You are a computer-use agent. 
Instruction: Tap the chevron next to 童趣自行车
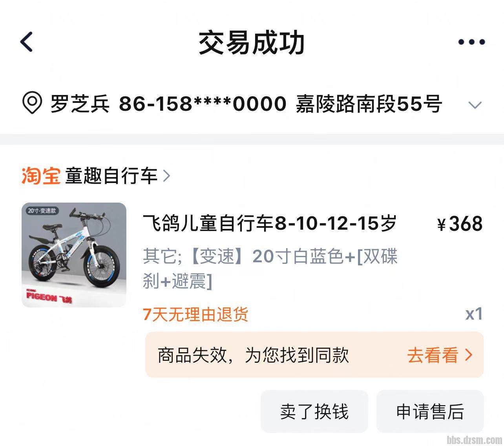coord(166,175)
